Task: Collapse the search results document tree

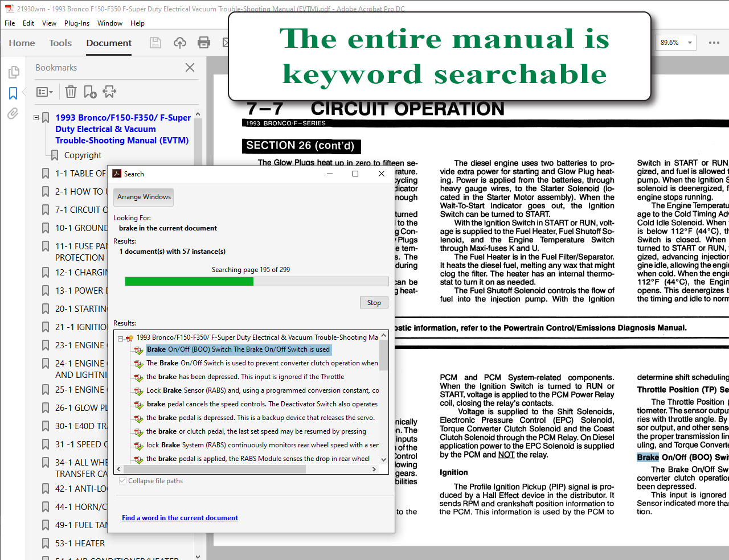Action: click(x=121, y=339)
